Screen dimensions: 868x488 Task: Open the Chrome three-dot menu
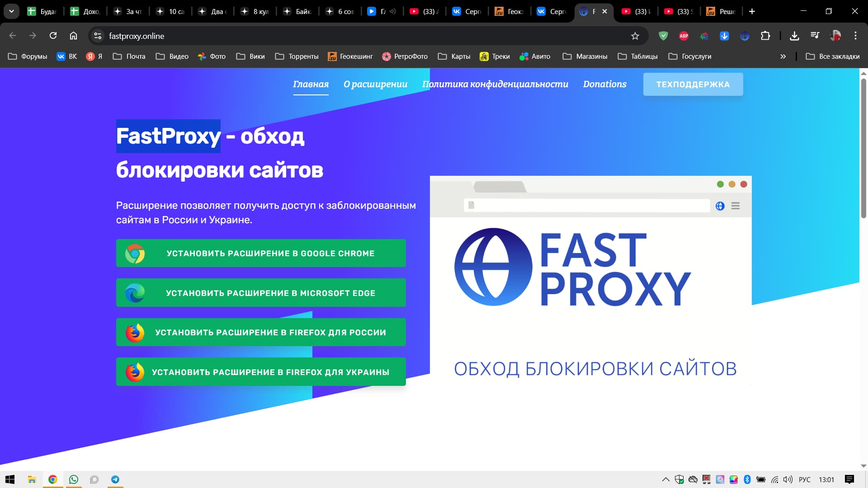click(x=855, y=36)
